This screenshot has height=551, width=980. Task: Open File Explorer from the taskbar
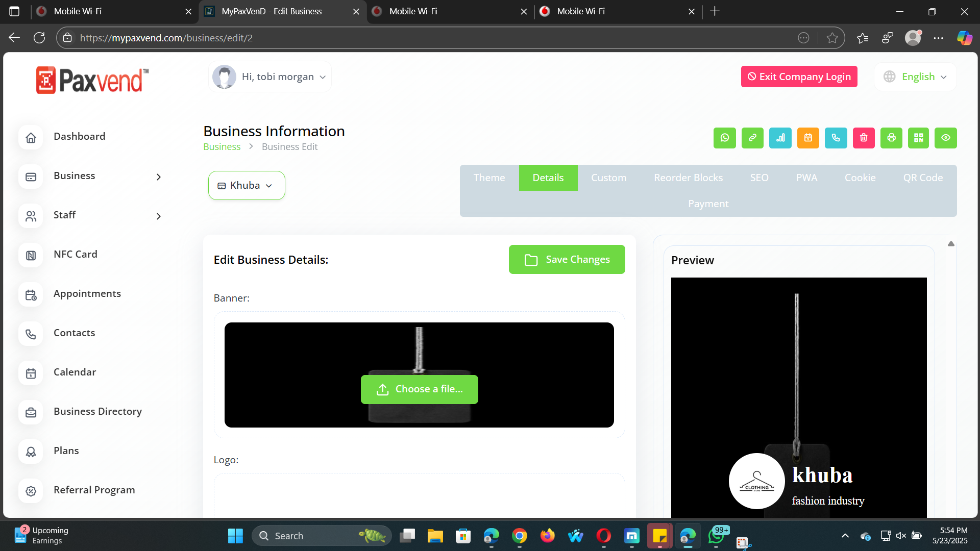click(x=435, y=536)
